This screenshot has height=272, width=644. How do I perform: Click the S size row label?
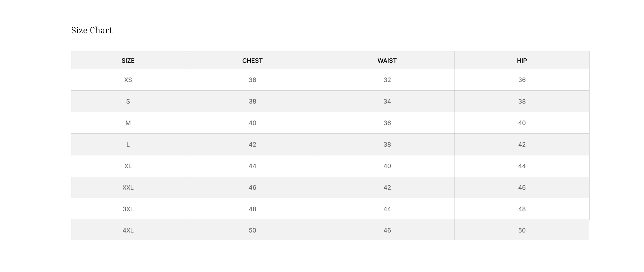128,101
